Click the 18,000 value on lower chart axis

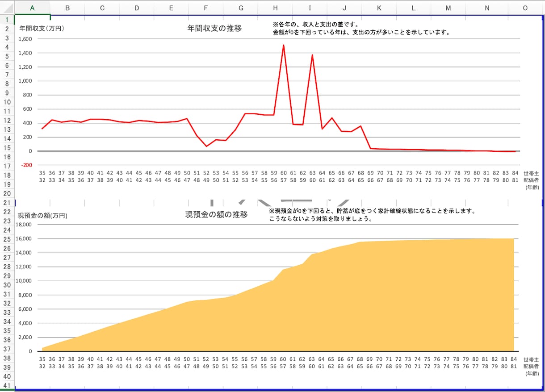coord(25,225)
